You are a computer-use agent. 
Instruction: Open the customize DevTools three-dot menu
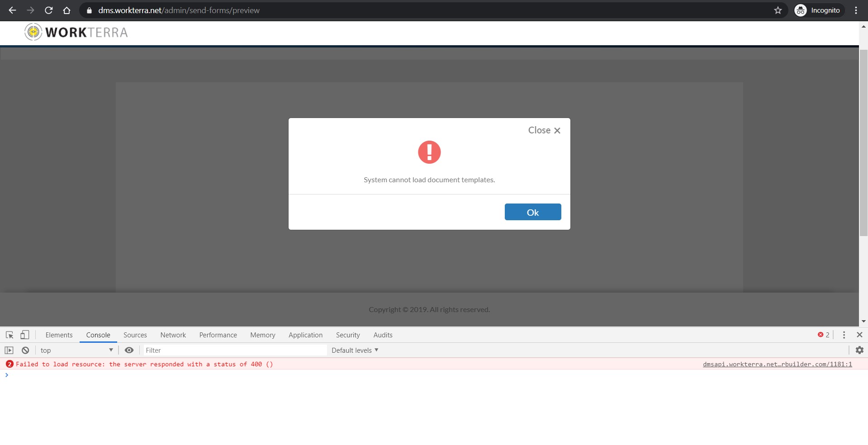tap(843, 335)
